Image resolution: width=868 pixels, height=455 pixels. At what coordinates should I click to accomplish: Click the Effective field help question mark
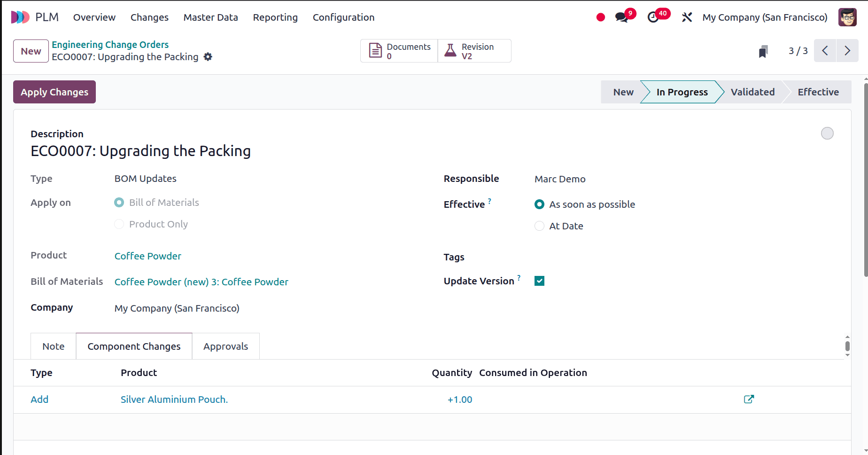pos(489,201)
